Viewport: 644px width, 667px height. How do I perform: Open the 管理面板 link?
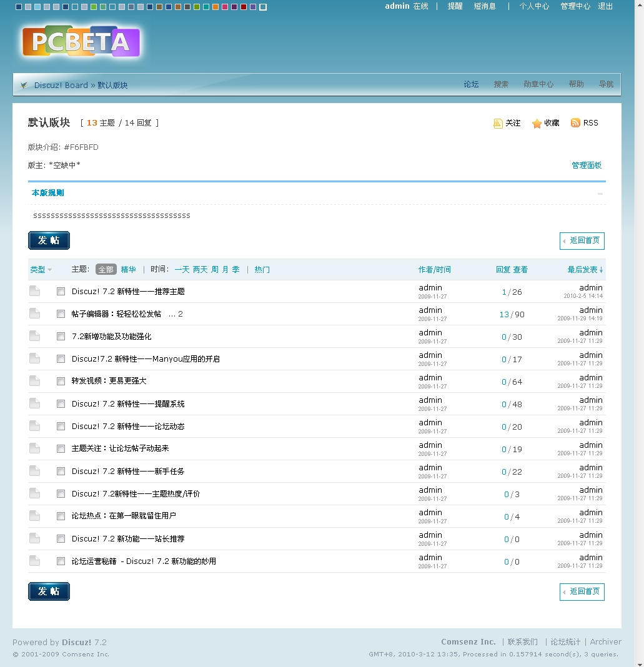tap(587, 166)
